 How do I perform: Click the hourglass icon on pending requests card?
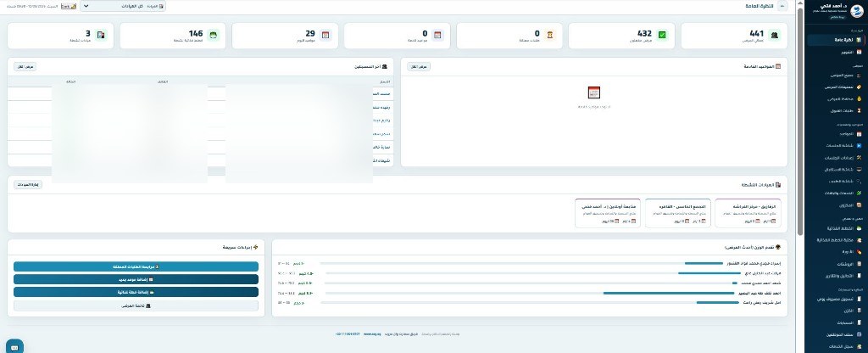pos(549,35)
